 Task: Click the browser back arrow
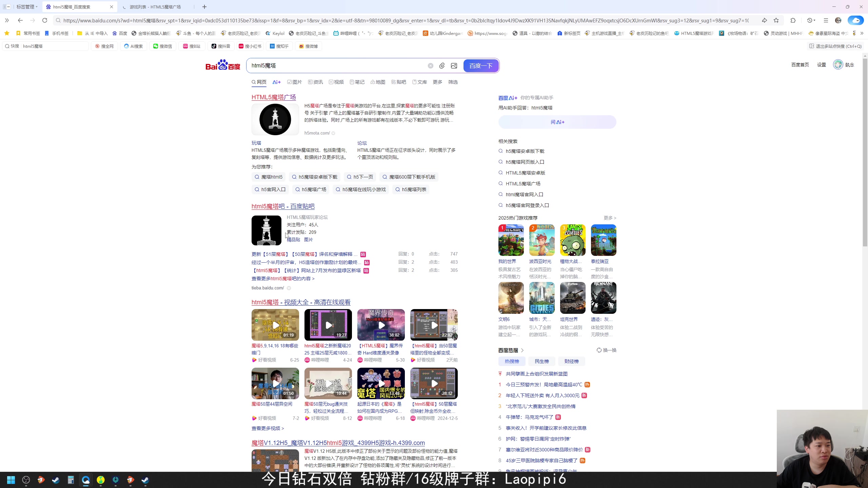pyautogui.click(x=20, y=20)
